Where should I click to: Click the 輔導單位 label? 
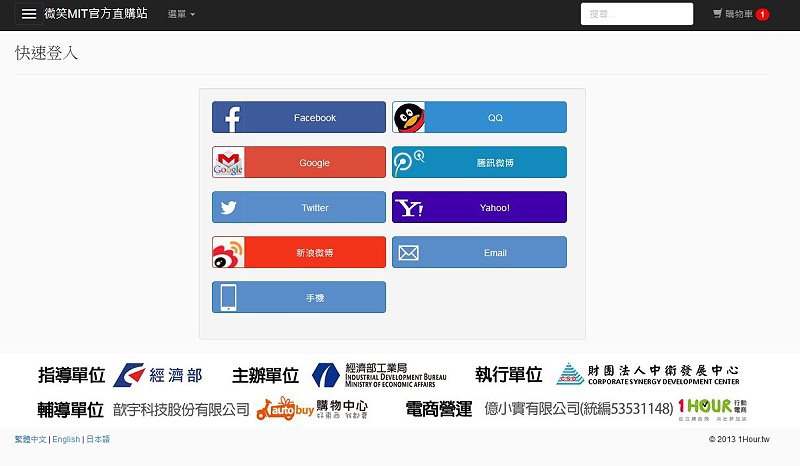[x=70, y=410]
